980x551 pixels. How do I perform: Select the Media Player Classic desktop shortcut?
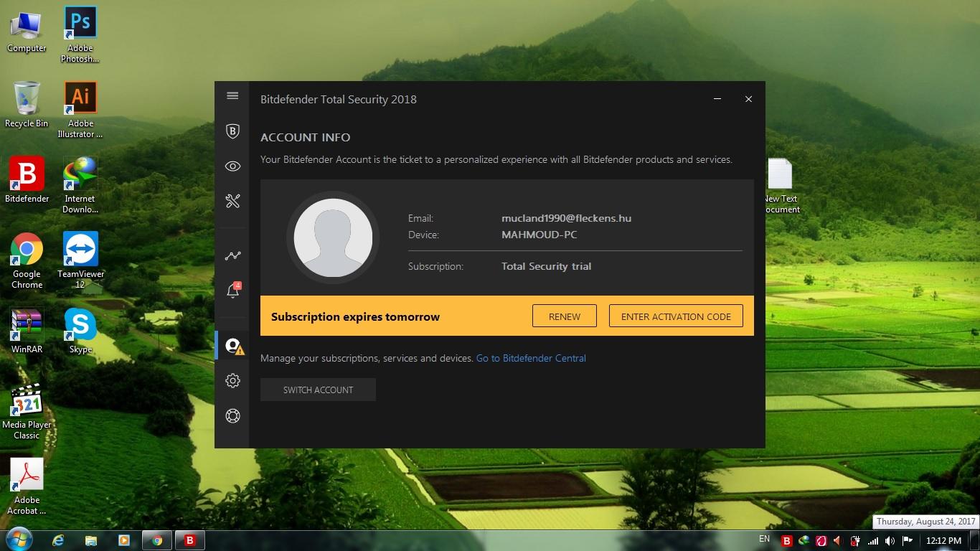point(27,411)
